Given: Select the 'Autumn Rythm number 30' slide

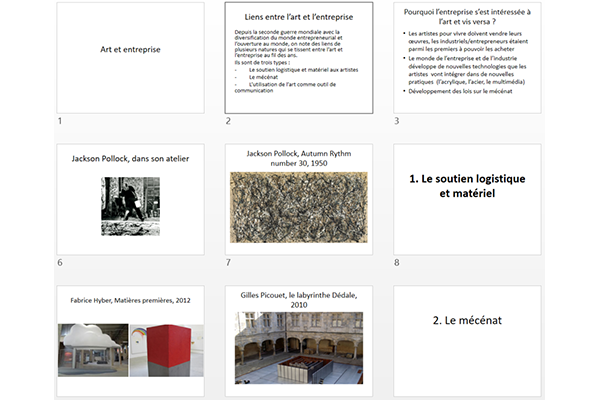Looking at the screenshot, I should coord(299,199).
